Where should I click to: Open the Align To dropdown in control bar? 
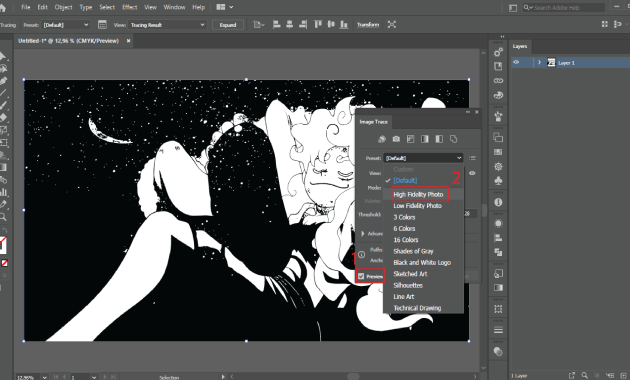tap(259, 25)
